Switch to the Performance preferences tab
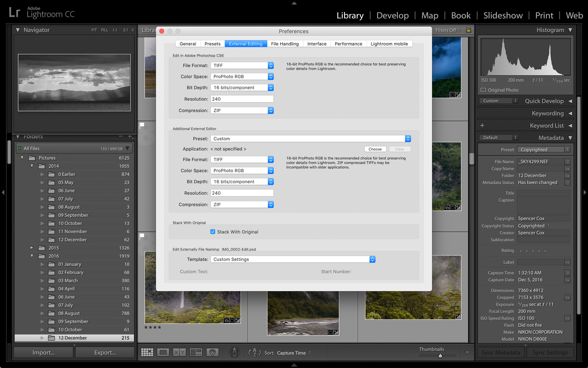Screen dimensions: 588x368 [x=348, y=44]
